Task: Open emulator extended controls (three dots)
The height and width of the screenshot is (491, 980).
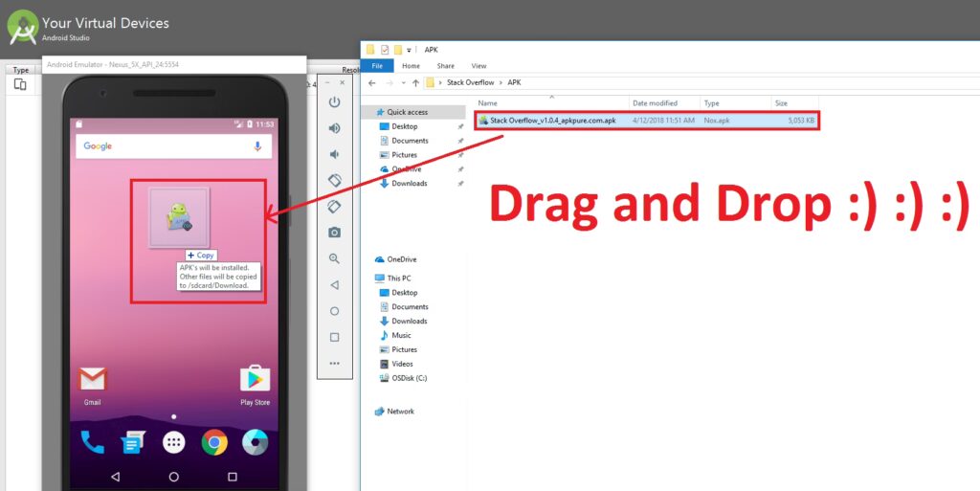Action: click(334, 364)
